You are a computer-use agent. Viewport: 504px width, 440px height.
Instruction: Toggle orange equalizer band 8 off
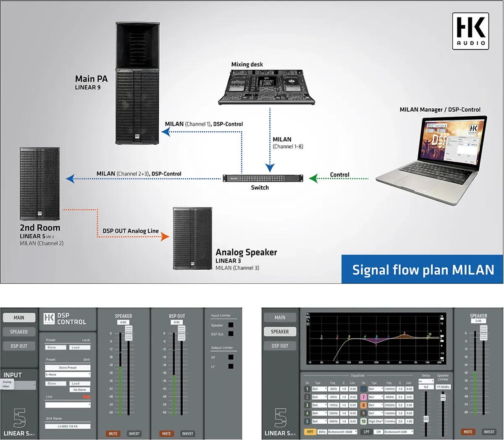tap(364, 405)
